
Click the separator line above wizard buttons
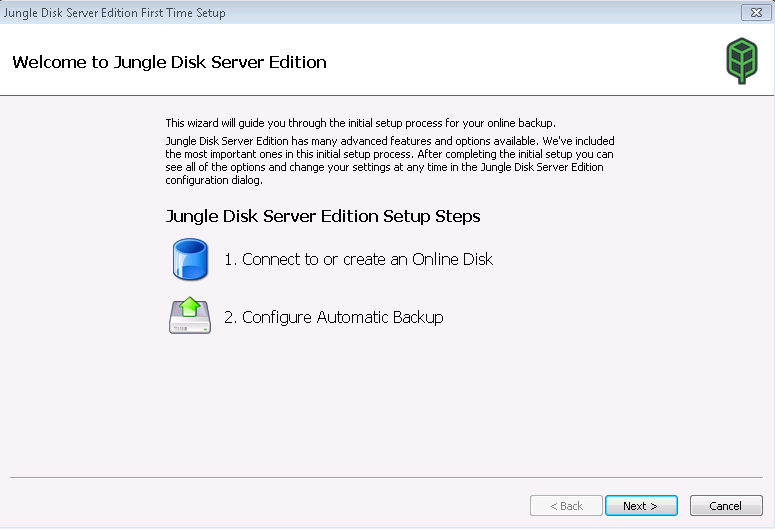tap(387, 478)
